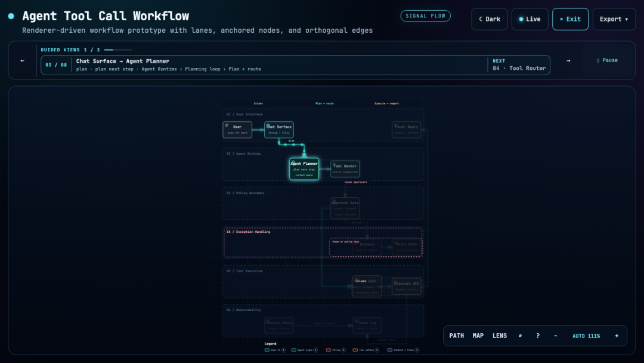Open the search magnifier tool
Viewport: 644px width, 363px height.
[520, 336]
